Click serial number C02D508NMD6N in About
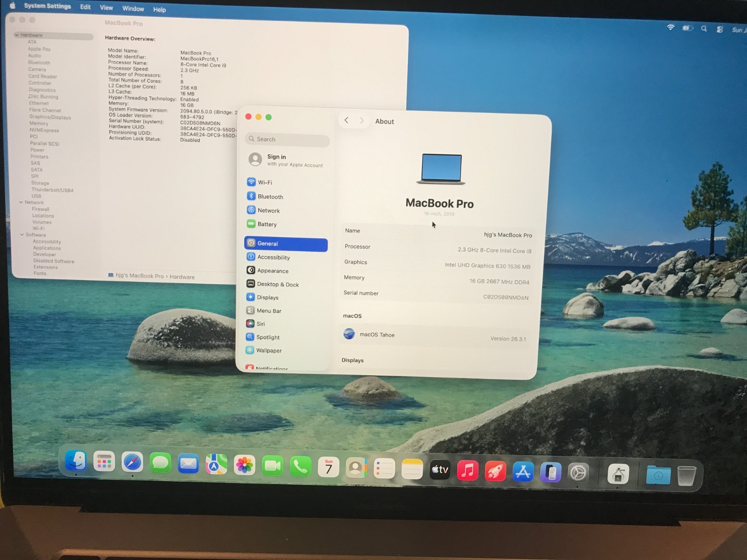This screenshot has height=560, width=747. [x=506, y=297]
